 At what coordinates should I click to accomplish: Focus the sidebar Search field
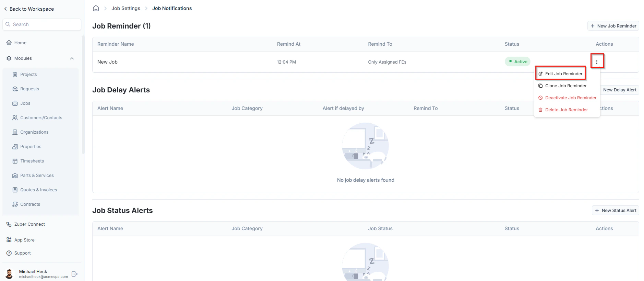(x=42, y=24)
